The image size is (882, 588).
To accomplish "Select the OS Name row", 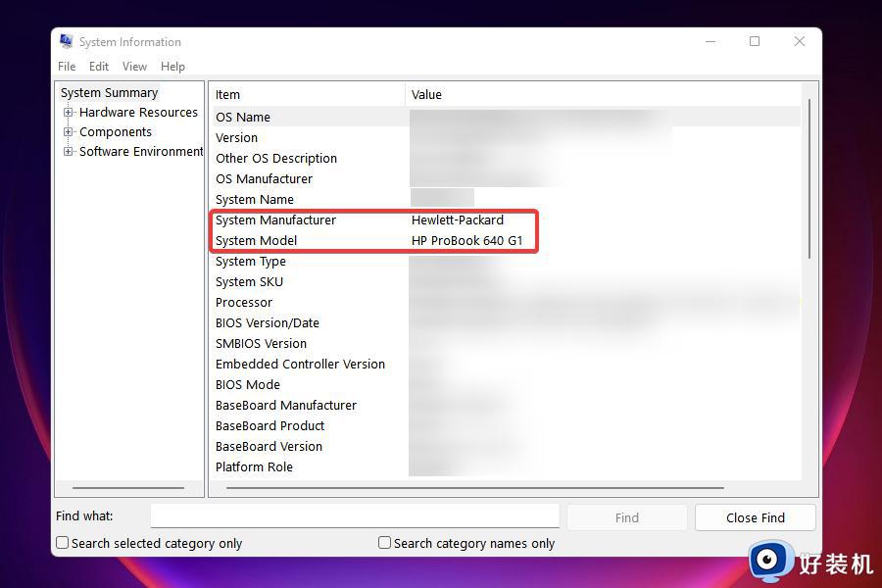I will (507, 117).
